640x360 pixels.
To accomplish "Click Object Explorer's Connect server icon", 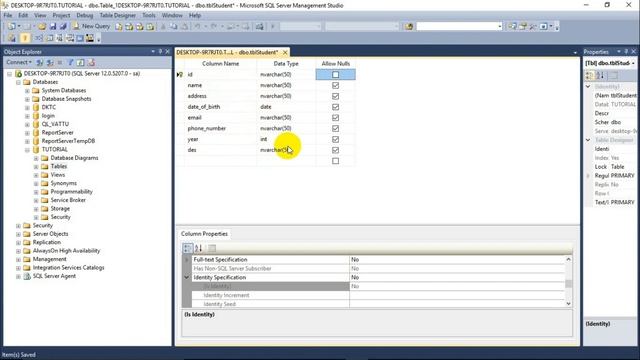I will click(40, 62).
